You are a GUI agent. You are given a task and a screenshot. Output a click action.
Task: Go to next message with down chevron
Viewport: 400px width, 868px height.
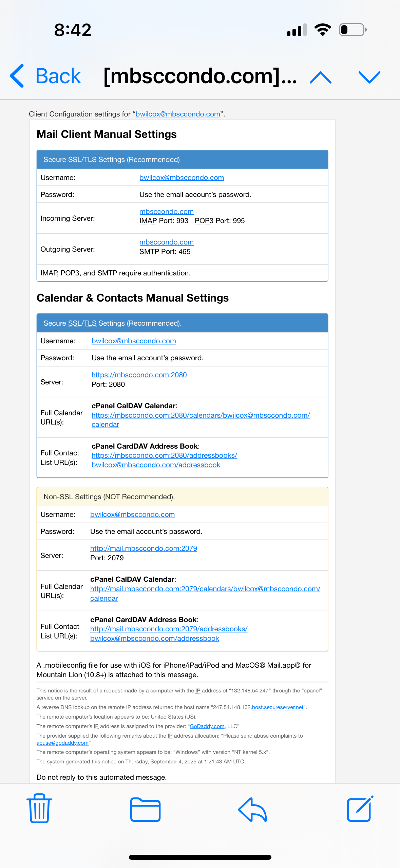(369, 77)
